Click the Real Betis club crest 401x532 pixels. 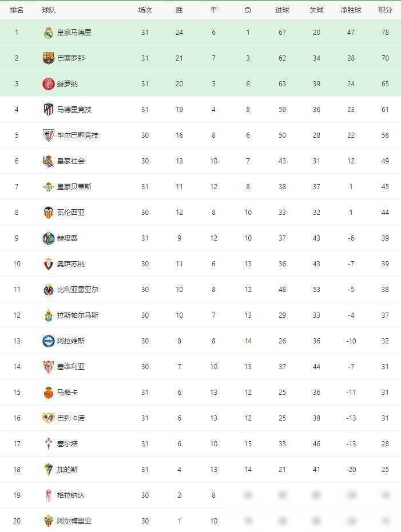(48, 187)
